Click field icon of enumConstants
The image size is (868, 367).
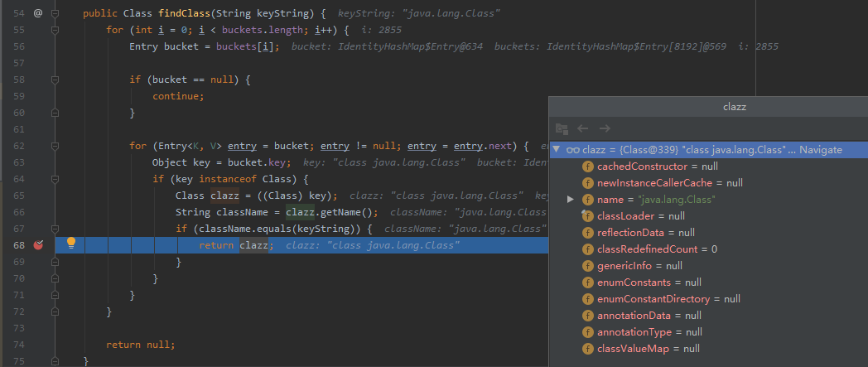coord(588,282)
